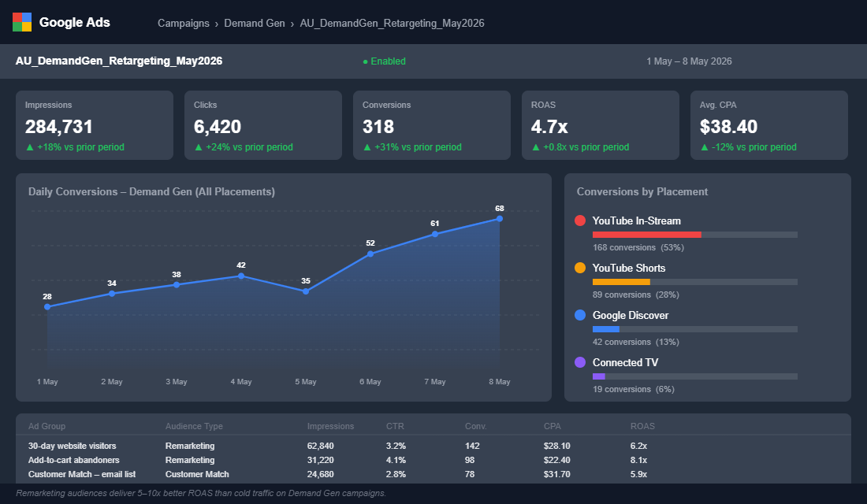The image size is (867, 504).
Task: Sort by the table ROAS column header
Action: click(642, 427)
